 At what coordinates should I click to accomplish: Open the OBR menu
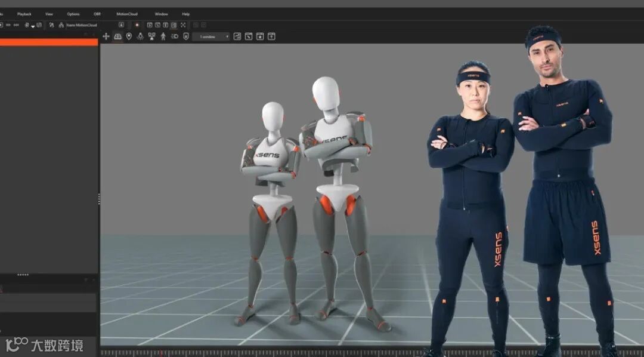pos(97,14)
